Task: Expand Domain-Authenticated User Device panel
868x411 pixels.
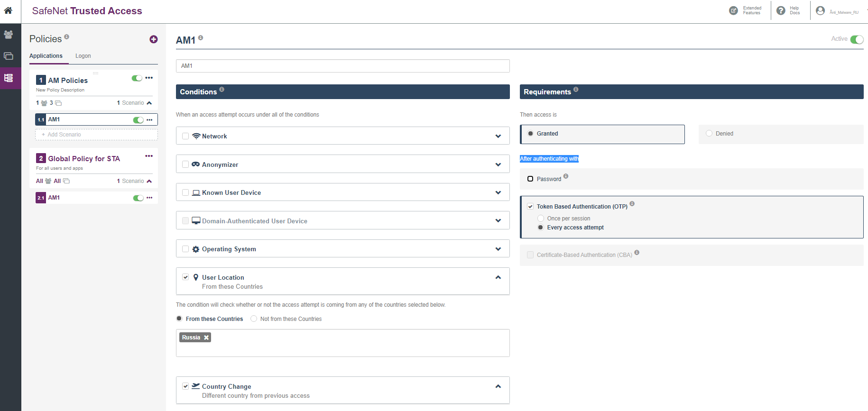Action: [x=498, y=221]
